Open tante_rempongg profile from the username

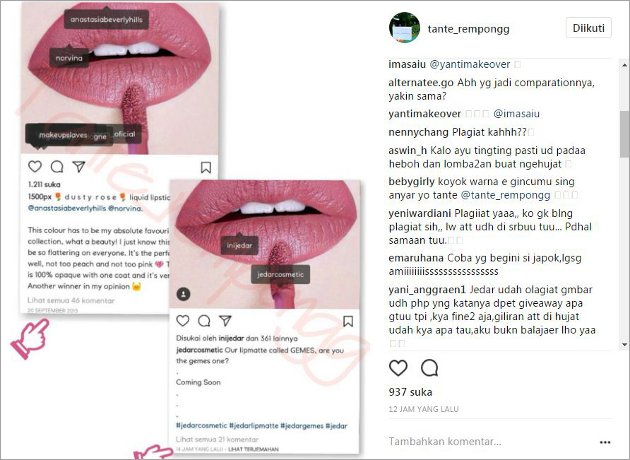click(468, 29)
